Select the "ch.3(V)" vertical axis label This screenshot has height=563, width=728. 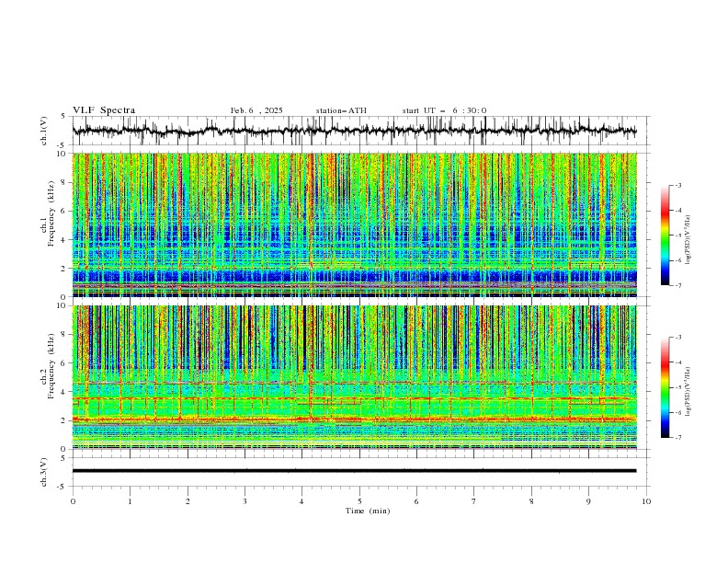pos(44,472)
